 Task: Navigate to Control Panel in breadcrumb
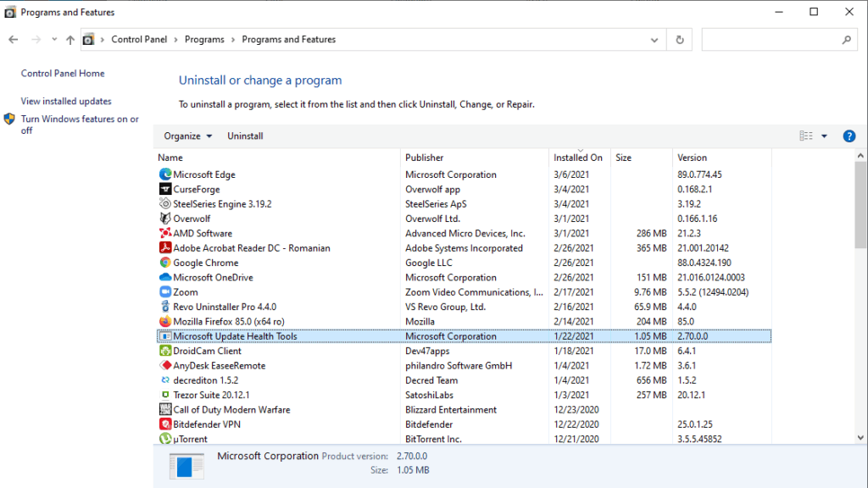(139, 39)
